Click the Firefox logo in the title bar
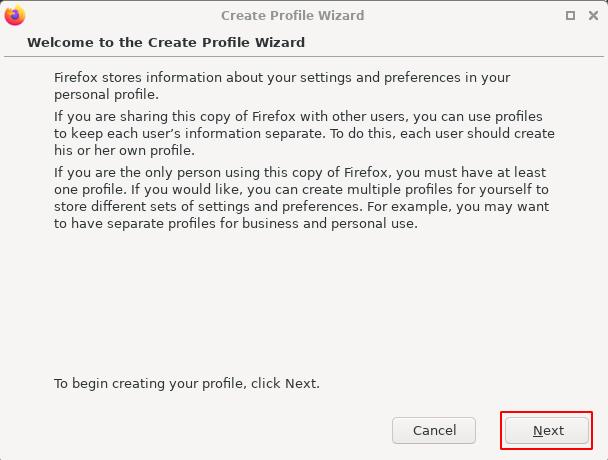The height and width of the screenshot is (460, 608). pyautogui.click(x=15, y=16)
